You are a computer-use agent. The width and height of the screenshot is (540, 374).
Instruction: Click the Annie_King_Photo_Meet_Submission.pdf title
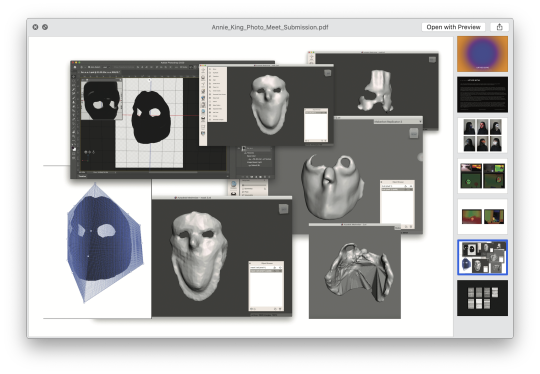(270, 27)
